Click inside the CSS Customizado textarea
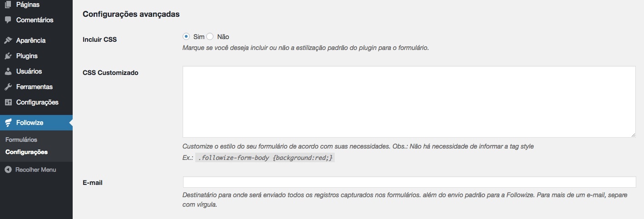The image size is (644, 219). [x=409, y=102]
